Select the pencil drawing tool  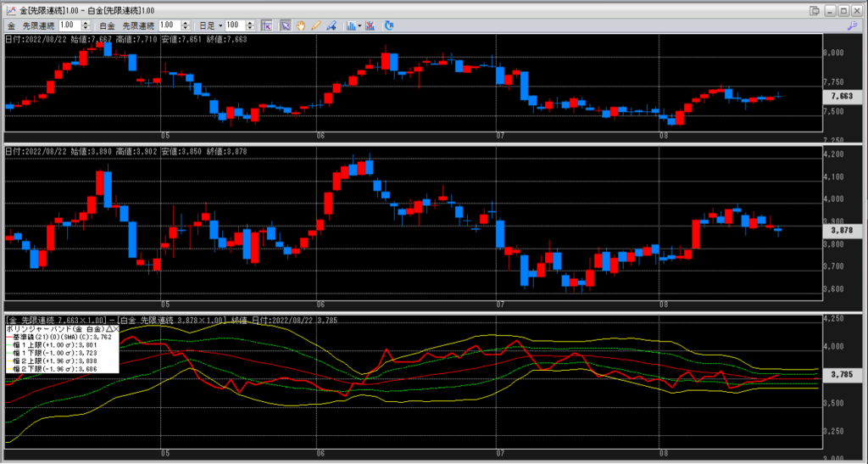tap(315, 25)
